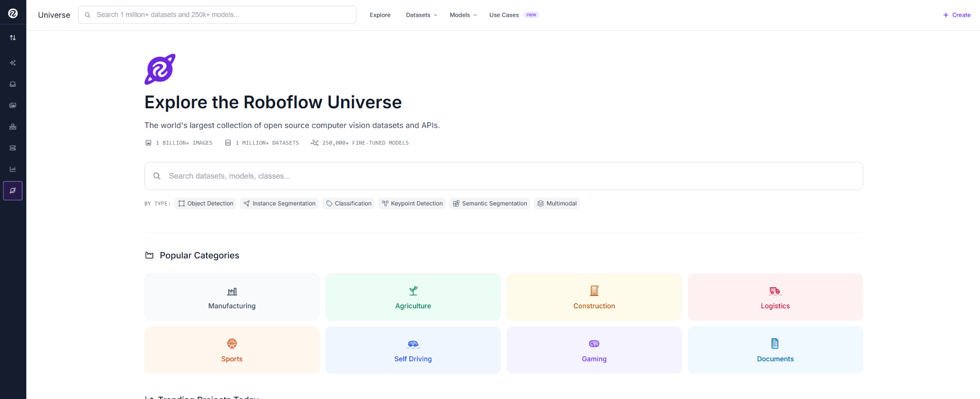
Task: Open the workspace switcher arrows icon
Action: pos(13,37)
